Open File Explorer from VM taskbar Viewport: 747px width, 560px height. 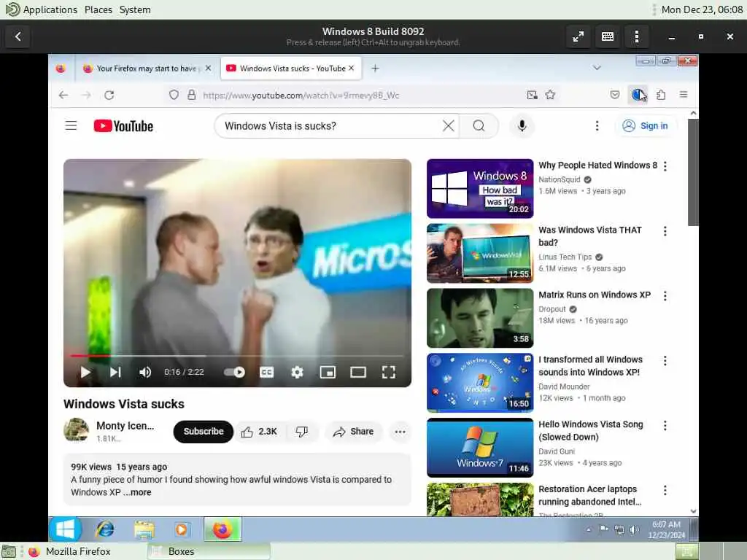(144, 529)
